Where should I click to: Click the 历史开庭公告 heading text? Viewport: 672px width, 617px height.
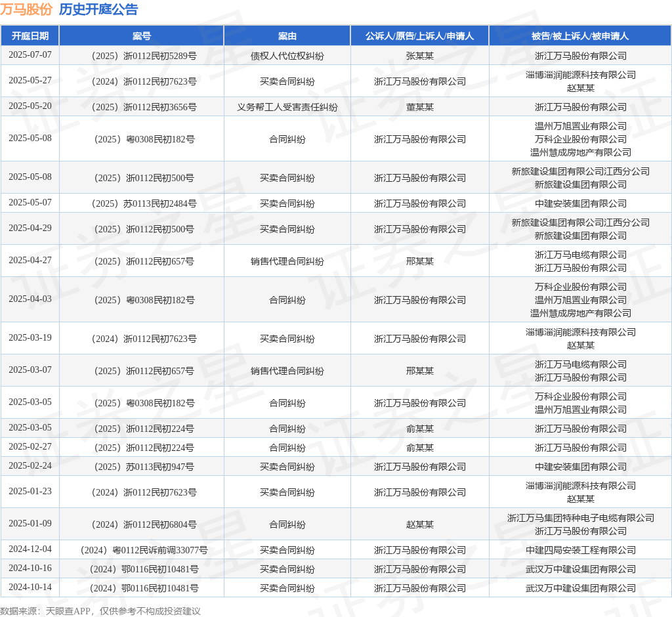coord(98,9)
